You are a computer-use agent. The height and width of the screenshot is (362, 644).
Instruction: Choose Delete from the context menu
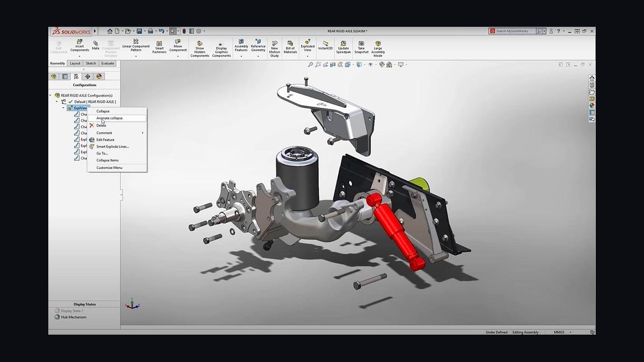118,125
